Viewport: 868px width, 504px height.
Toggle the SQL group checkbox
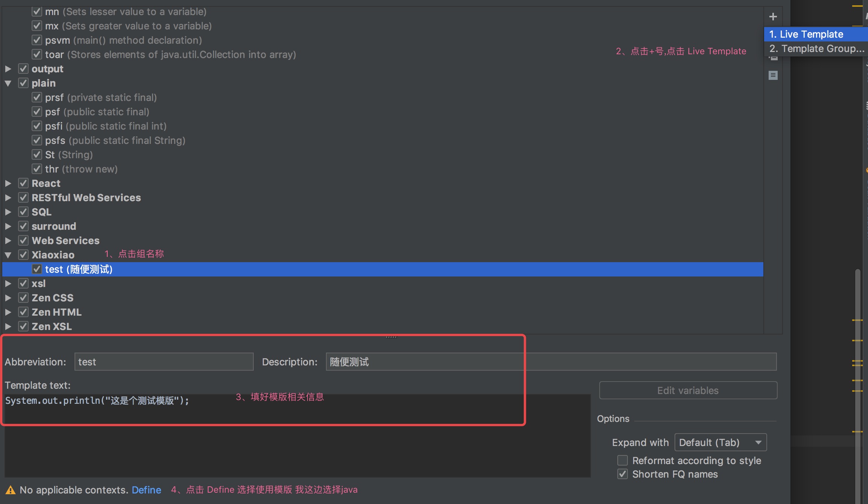tap(23, 212)
